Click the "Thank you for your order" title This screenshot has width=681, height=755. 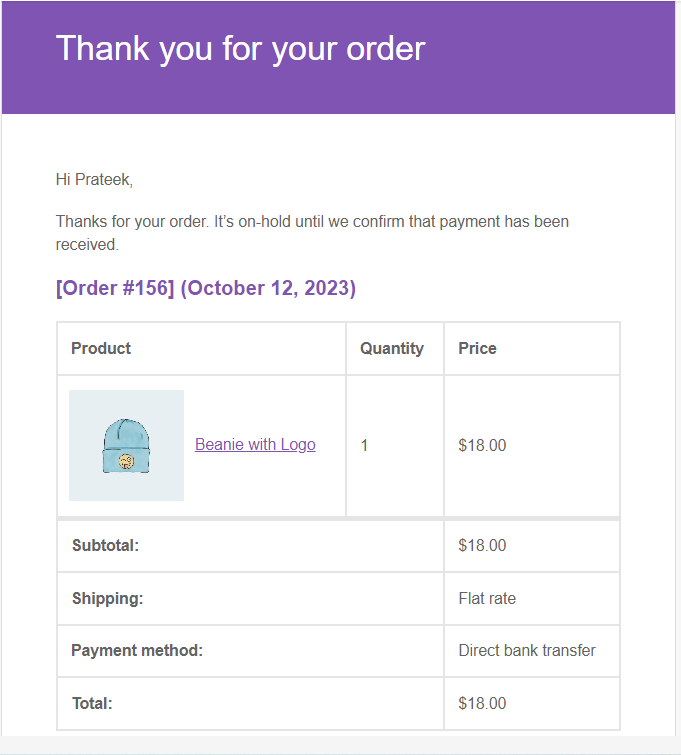[240, 48]
